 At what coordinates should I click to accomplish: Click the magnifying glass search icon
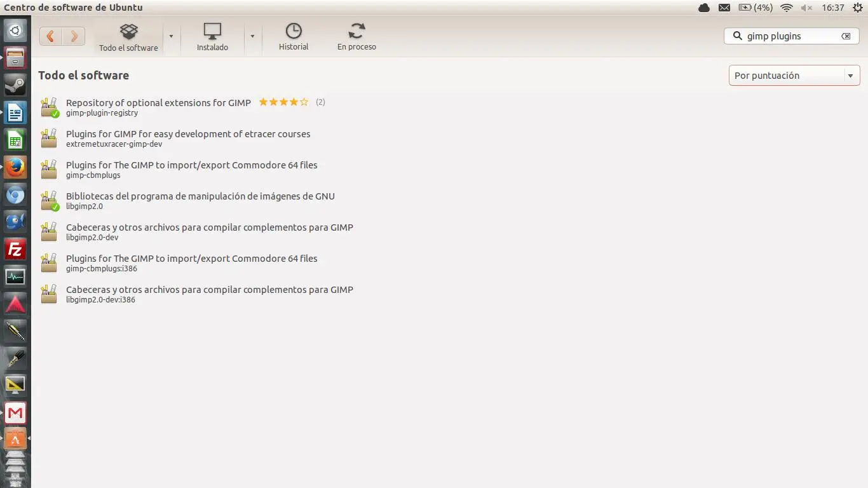(x=737, y=36)
